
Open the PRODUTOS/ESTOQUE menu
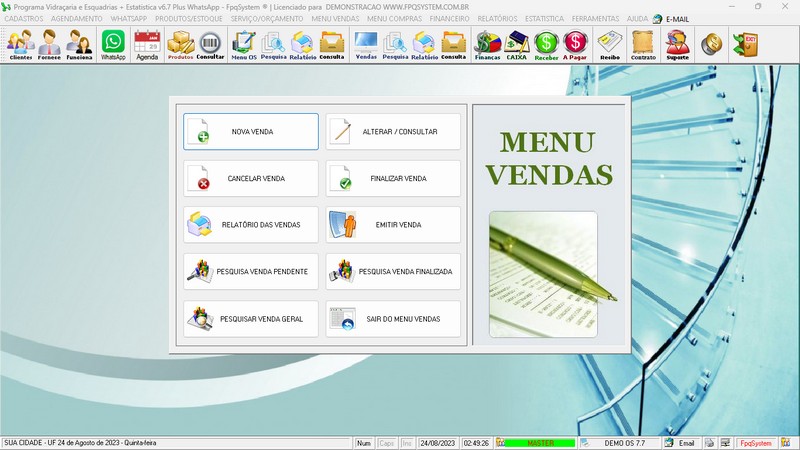click(189, 19)
